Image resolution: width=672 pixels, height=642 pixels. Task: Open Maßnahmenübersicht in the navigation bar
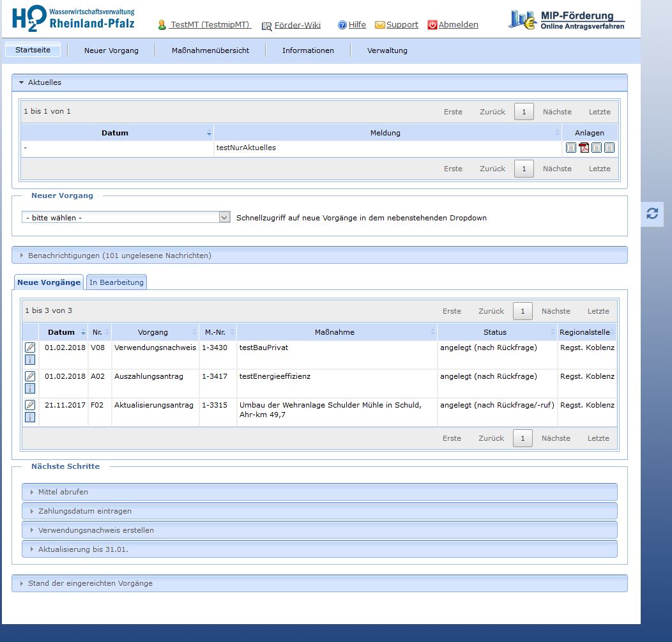(x=210, y=50)
